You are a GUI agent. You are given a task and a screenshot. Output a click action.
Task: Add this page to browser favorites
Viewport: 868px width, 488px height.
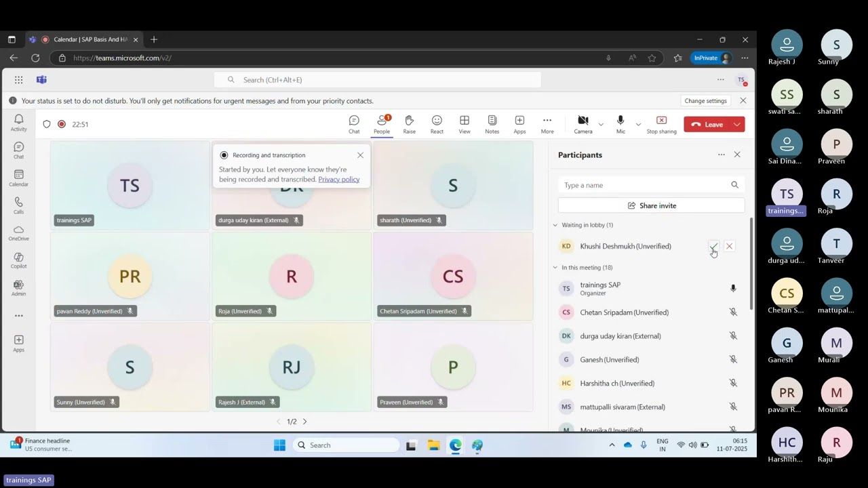click(x=652, y=58)
